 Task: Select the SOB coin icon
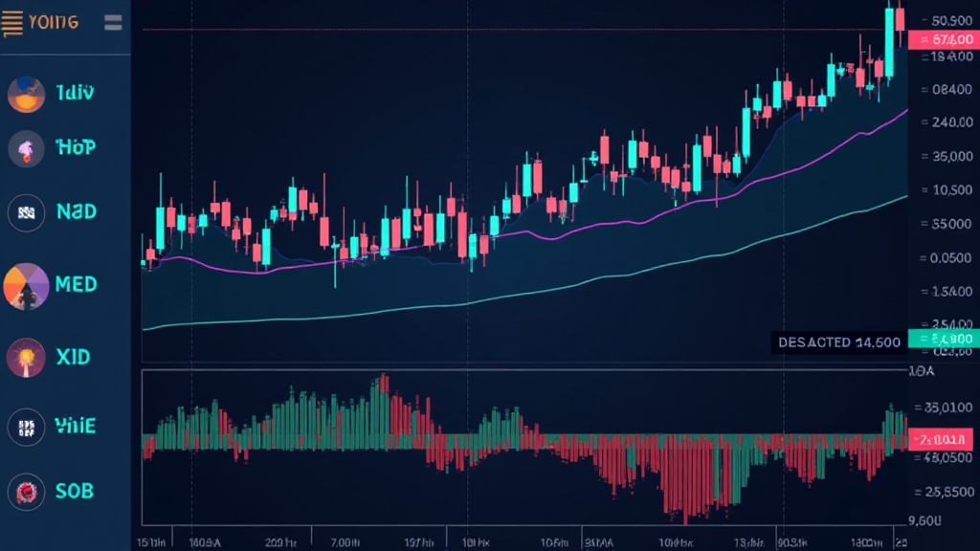pyautogui.click(x=26, y=492)
